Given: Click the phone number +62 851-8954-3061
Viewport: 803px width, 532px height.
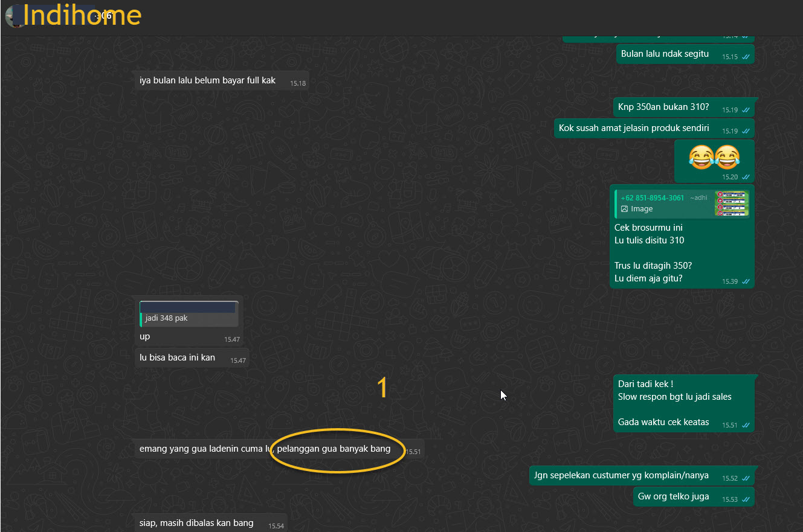Looking at the screenshot, I should (652, 198).
